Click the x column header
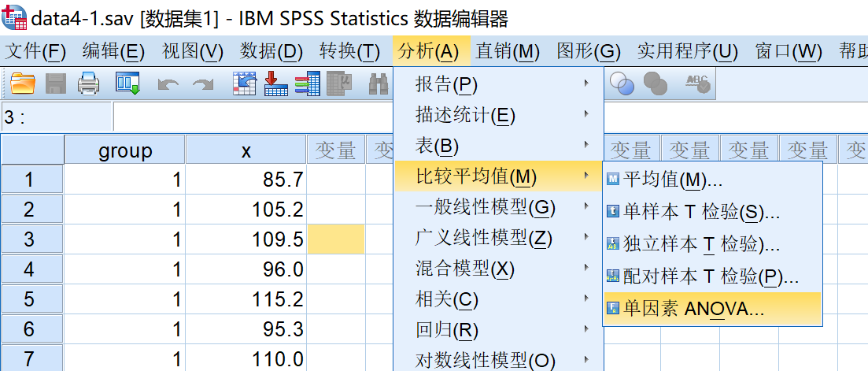The image size is (868, 371). click(246, 150)
